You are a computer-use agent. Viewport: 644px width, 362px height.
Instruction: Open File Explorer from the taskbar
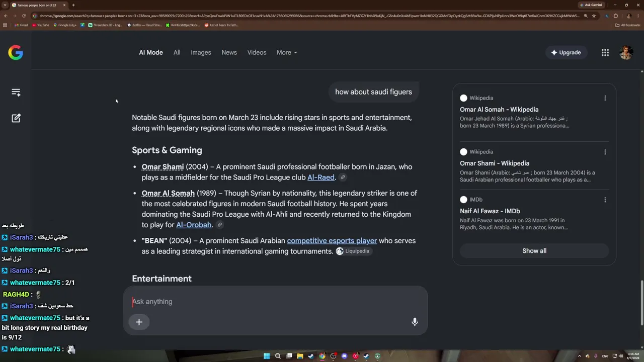pos(300,356)
